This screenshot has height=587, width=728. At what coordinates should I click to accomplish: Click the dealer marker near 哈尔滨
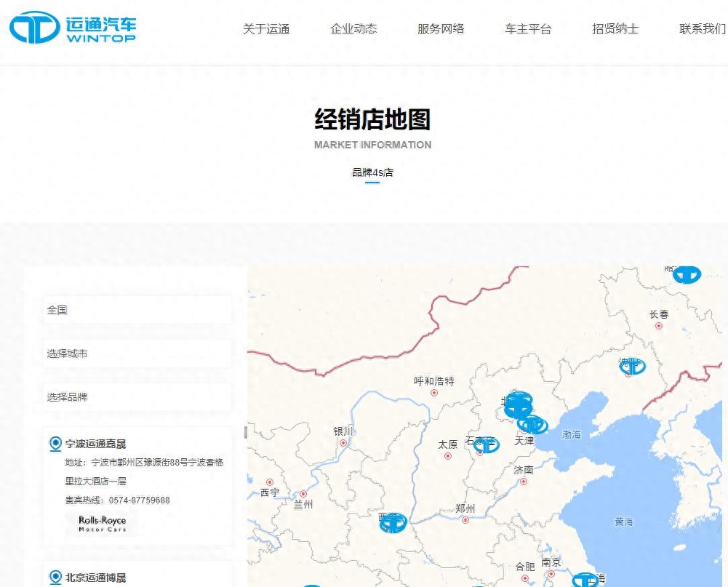click(x=686, y=274)
